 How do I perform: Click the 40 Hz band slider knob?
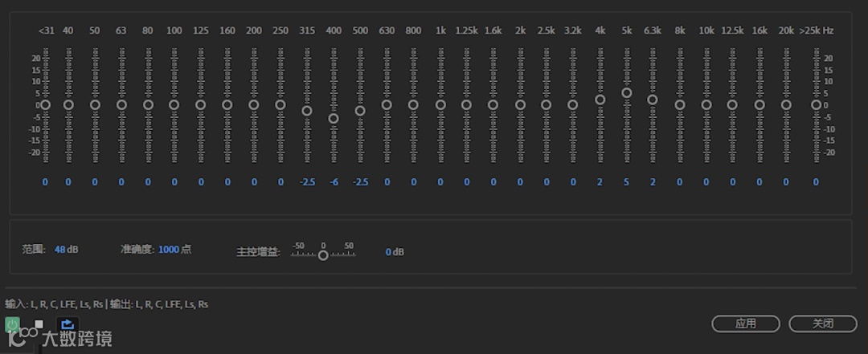[68, 104]
